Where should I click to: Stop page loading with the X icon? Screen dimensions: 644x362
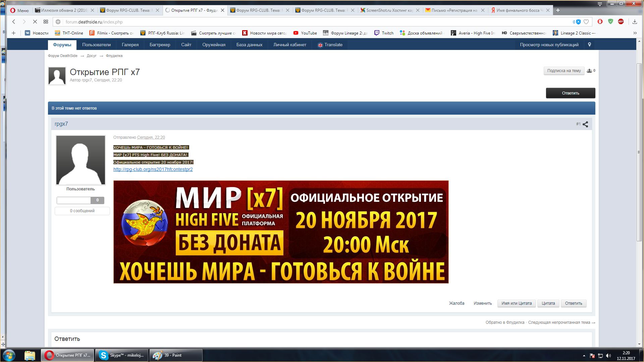click(x=35, y=22)
